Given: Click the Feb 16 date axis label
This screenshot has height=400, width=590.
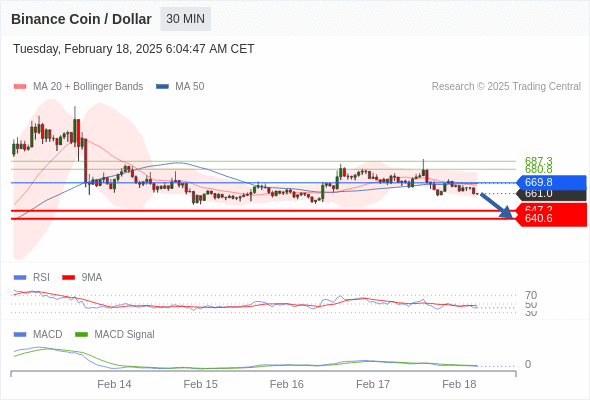Looking at the screenshot, I should pyautogui.click(x=287, y=384).
